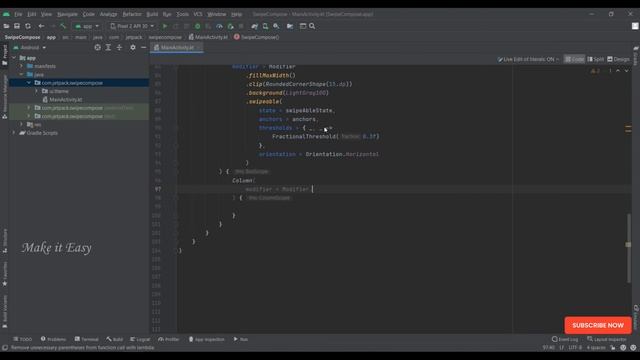Click the Debug app bug icon
640x360 pixels.
click(198, 26)
